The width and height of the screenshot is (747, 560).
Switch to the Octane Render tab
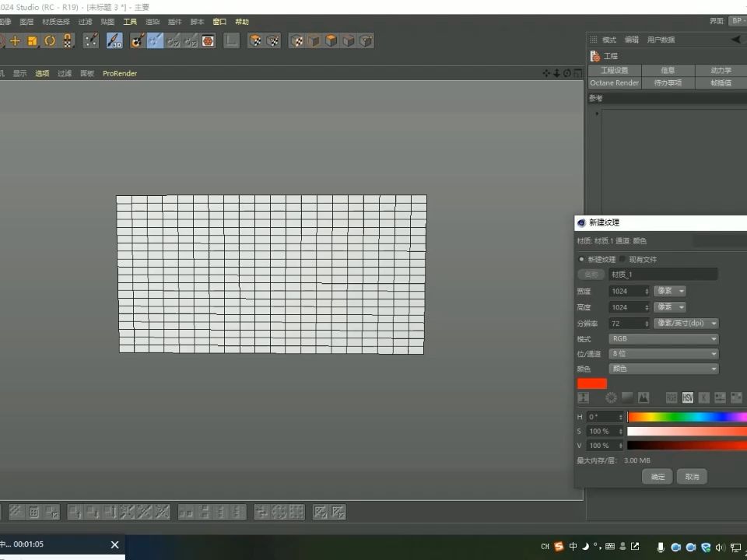pyautogui.click(x=614, y=82)
